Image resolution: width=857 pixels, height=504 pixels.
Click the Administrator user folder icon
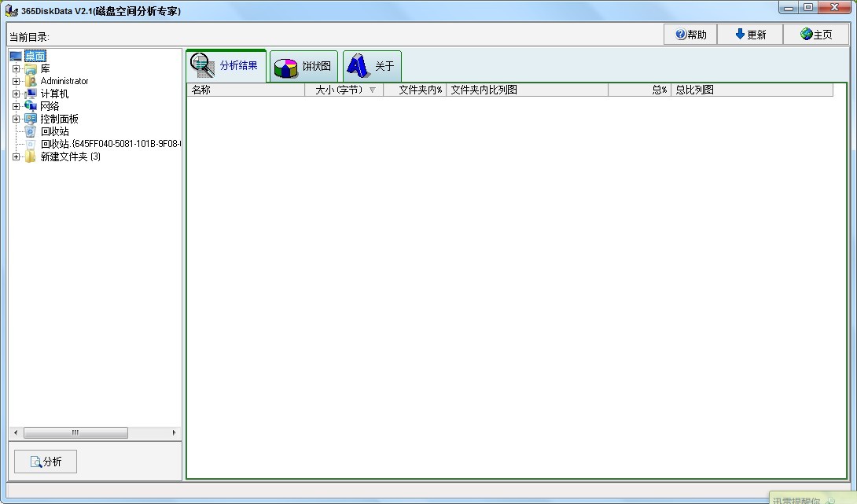tap(31, 81)
